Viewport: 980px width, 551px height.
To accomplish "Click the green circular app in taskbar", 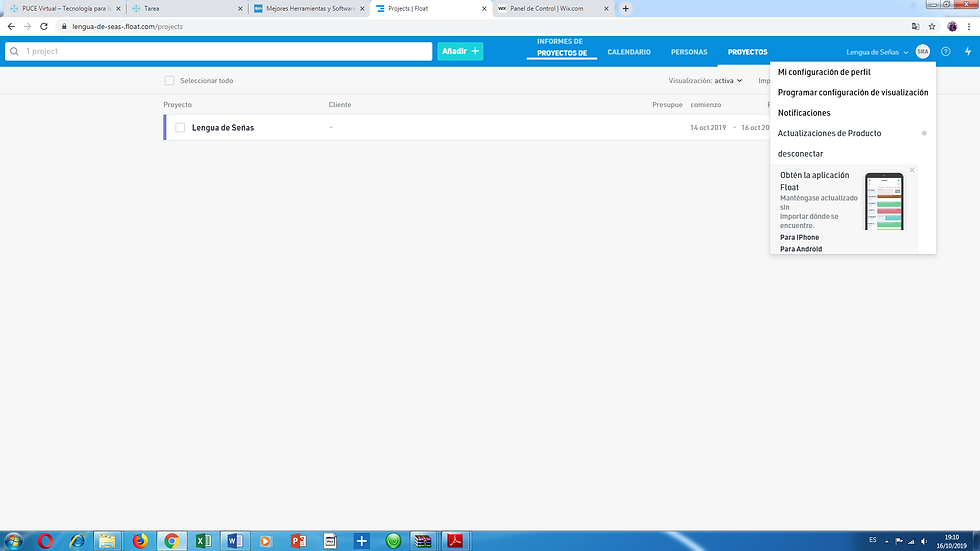I will pyautogui.click(x=393, y=541).
